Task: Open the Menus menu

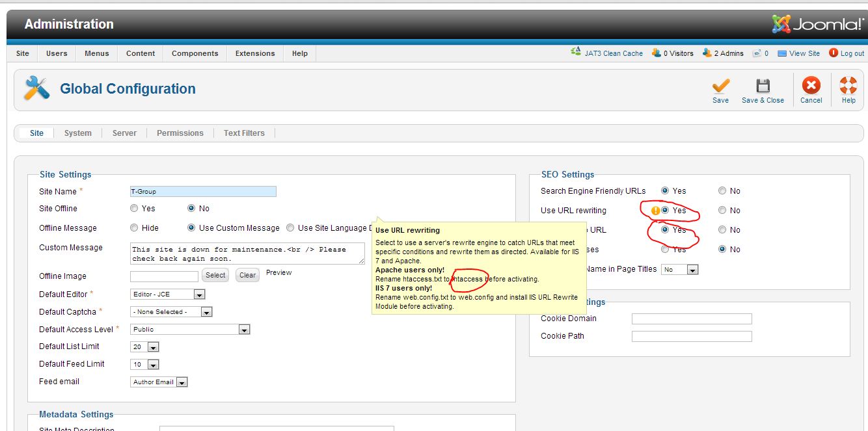Action: tap(97, 53)
